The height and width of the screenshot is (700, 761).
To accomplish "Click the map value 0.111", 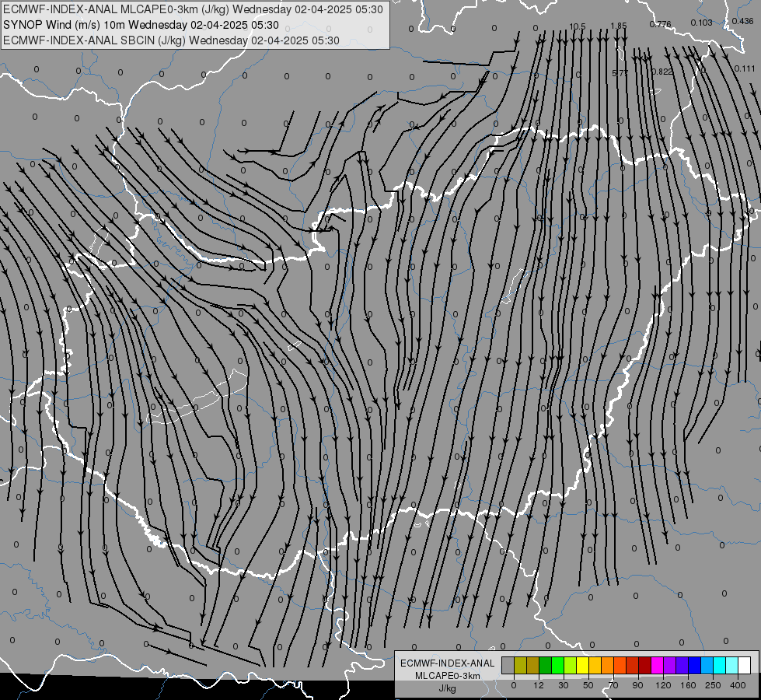I will tap(745, 68).
